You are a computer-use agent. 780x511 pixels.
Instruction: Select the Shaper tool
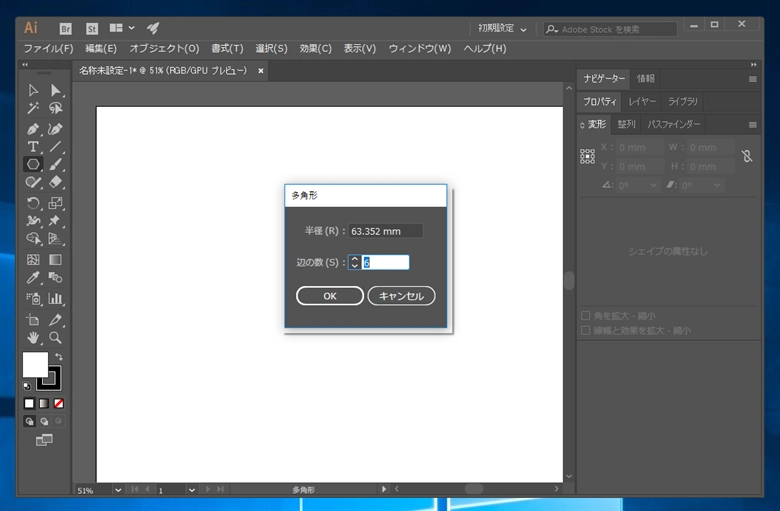[x=33, y=182]
